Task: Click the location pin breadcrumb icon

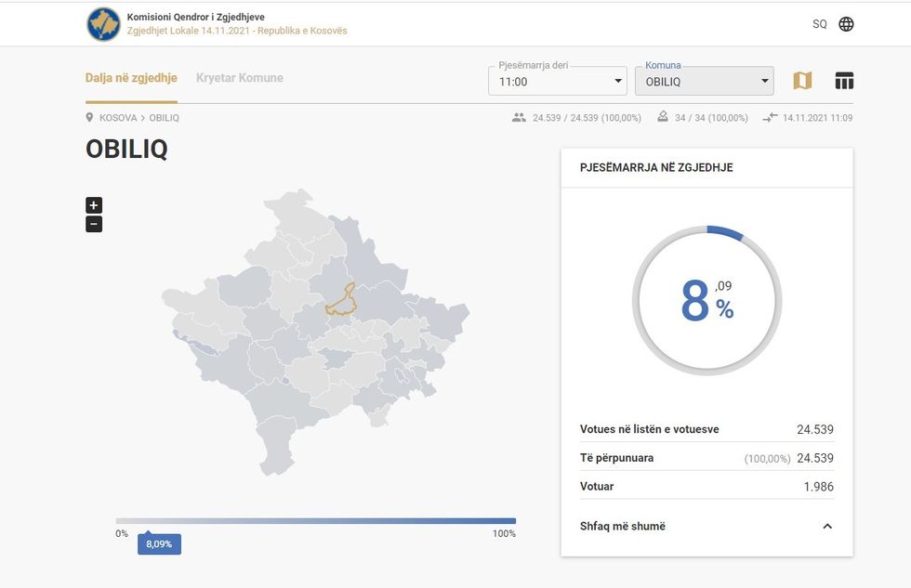Action: 90,118
